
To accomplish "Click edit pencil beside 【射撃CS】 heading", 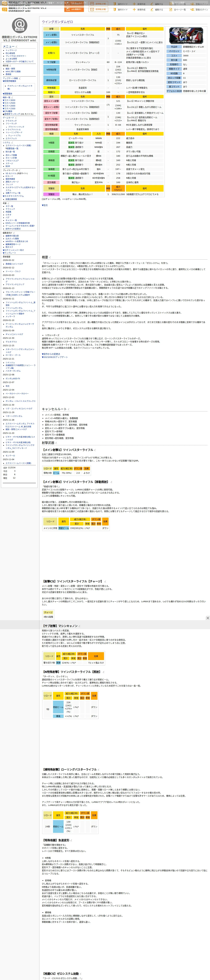I will click(x=105, y=581).
